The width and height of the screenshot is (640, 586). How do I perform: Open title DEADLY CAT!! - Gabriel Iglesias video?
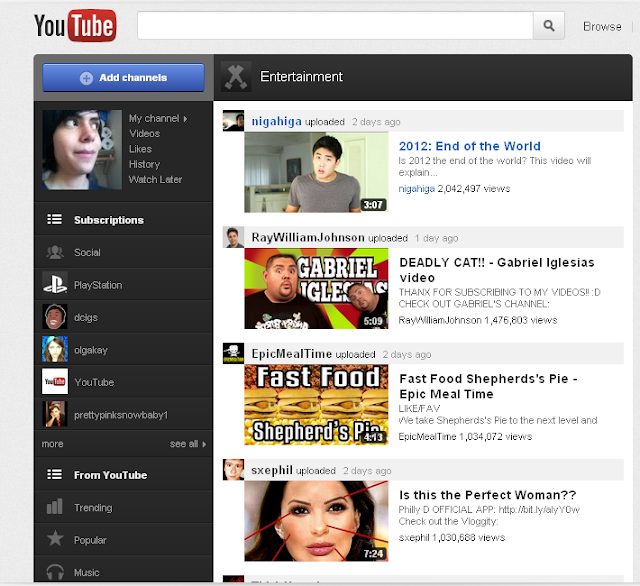[497, 270]
